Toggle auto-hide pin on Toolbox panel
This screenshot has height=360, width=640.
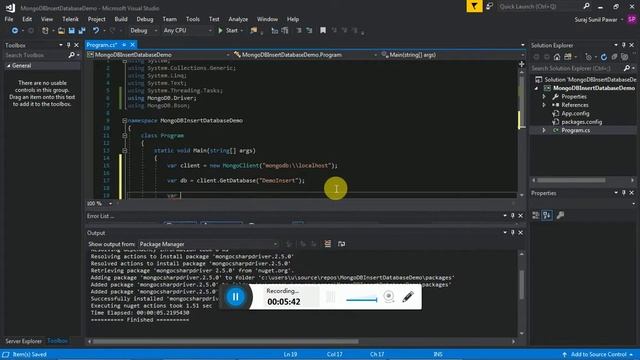pos(69,45)
